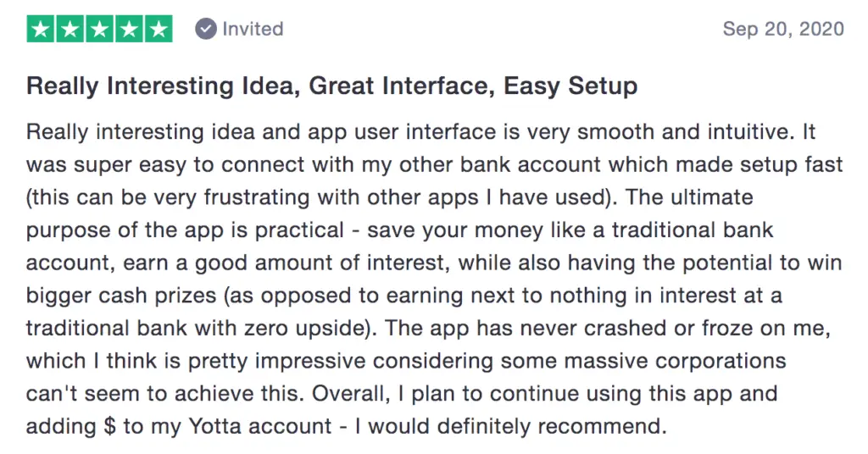Image resolution: width=868 pixels, height=454 pixels.
Task: Click the phrase "bigger cash prizes"
Action: tap(121, 296)
